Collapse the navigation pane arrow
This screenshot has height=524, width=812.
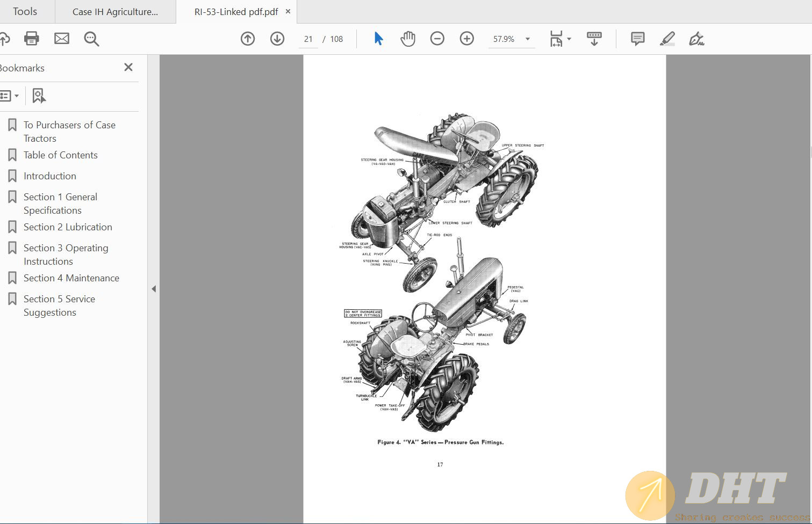(154, 289)
